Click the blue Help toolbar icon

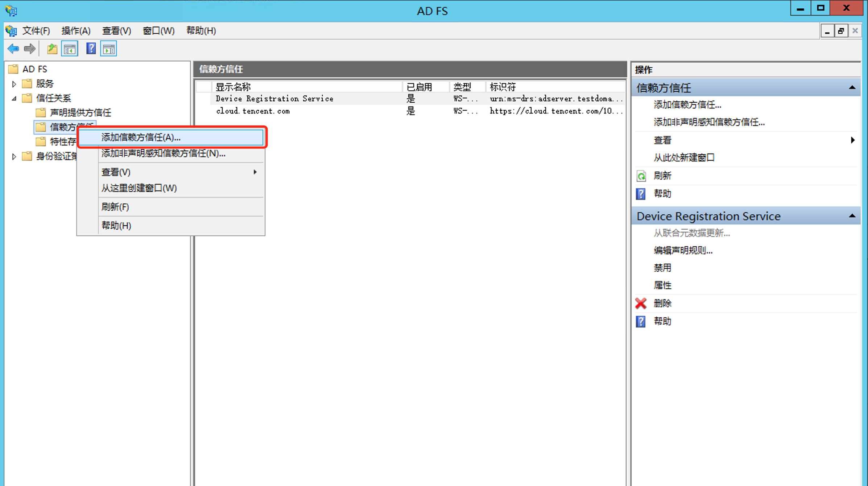point(91,49)
